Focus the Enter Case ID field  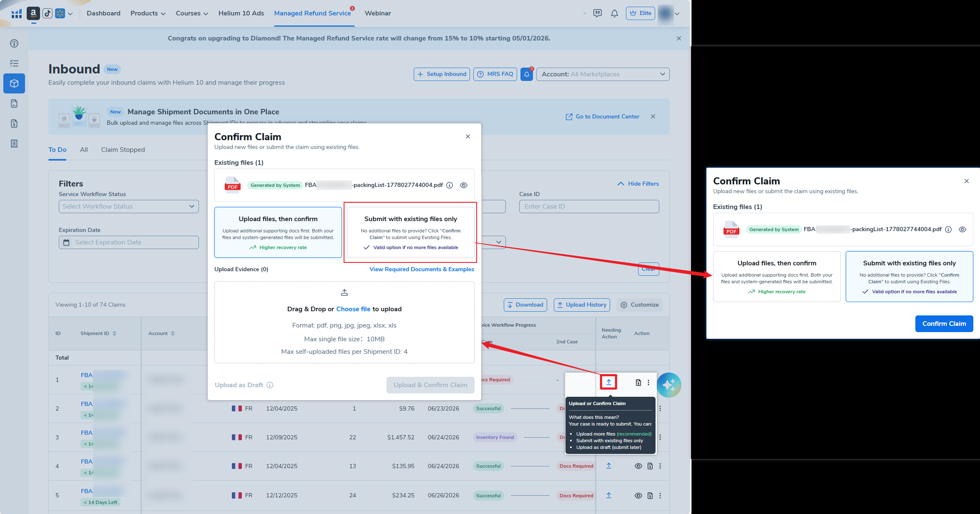point(589,207)
